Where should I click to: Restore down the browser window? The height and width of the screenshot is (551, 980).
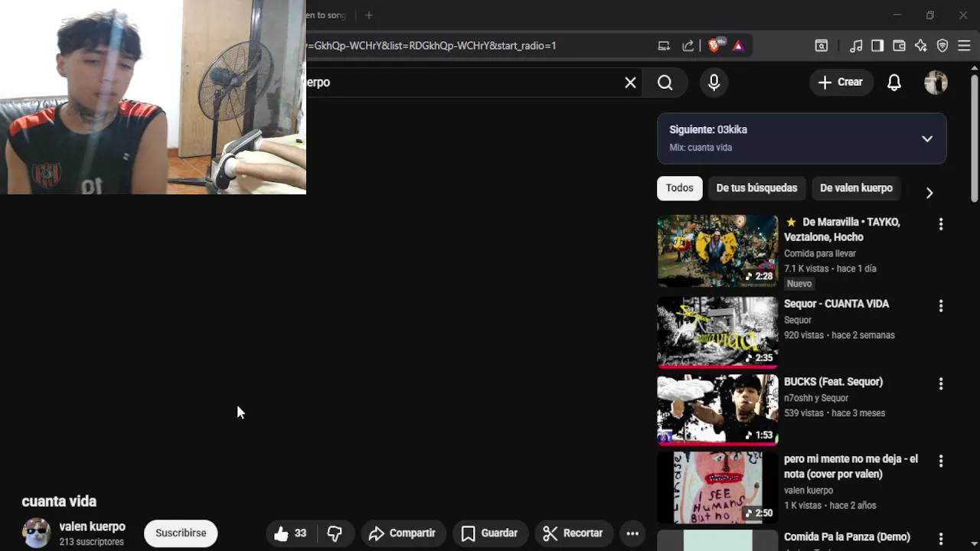tap(930, 15)
